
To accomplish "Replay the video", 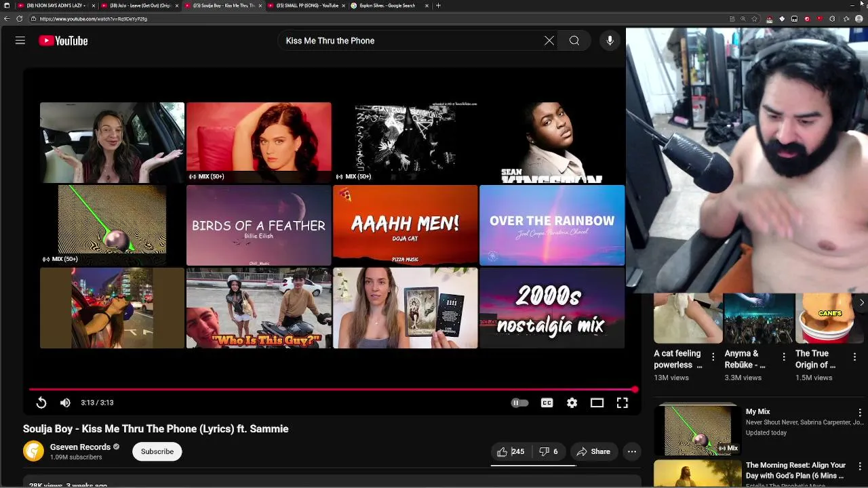I will coord(41,403).
